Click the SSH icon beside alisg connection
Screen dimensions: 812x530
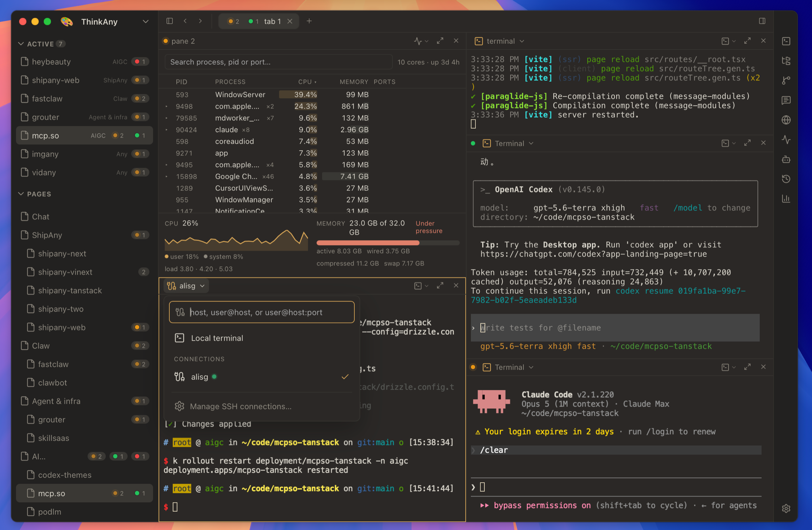point(180,377)
